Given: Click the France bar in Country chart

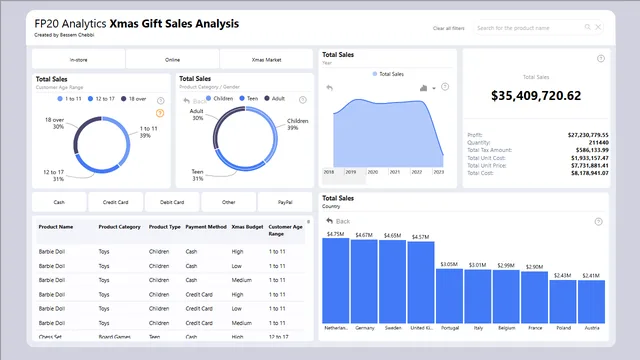Looking at the screenshot, I should coord(534,298).
